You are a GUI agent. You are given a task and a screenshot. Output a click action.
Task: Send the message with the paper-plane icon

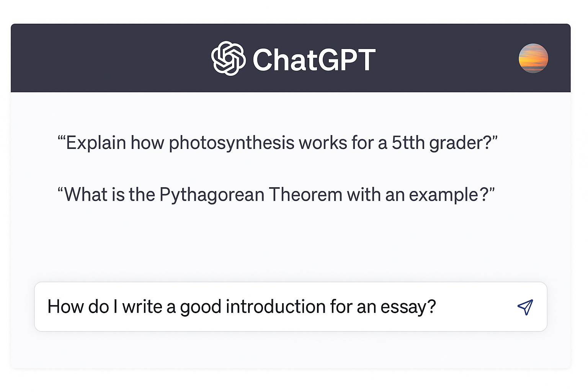525,307
